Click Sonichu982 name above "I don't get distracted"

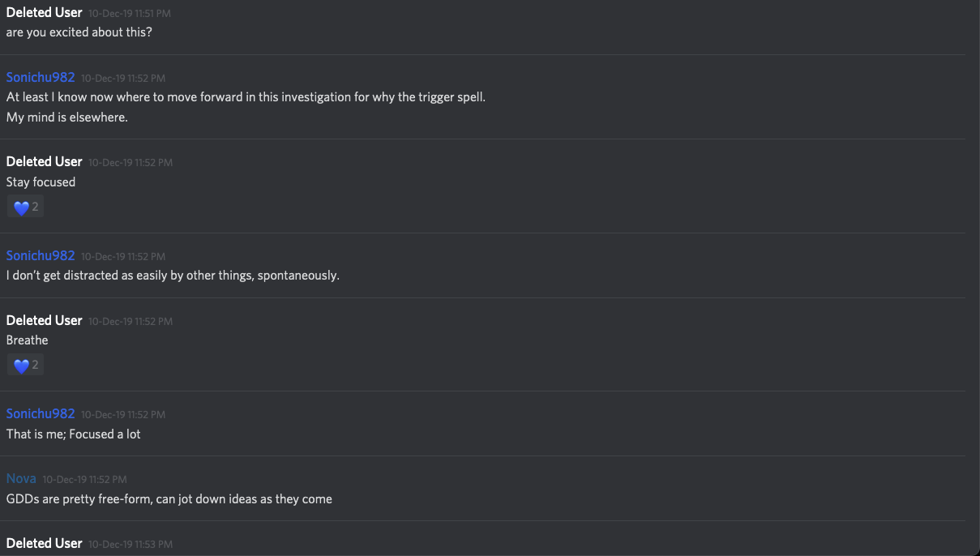41,255
